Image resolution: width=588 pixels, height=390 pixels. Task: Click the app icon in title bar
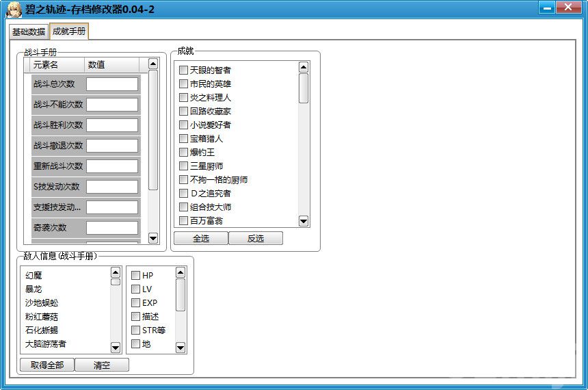tap(12, 9)
